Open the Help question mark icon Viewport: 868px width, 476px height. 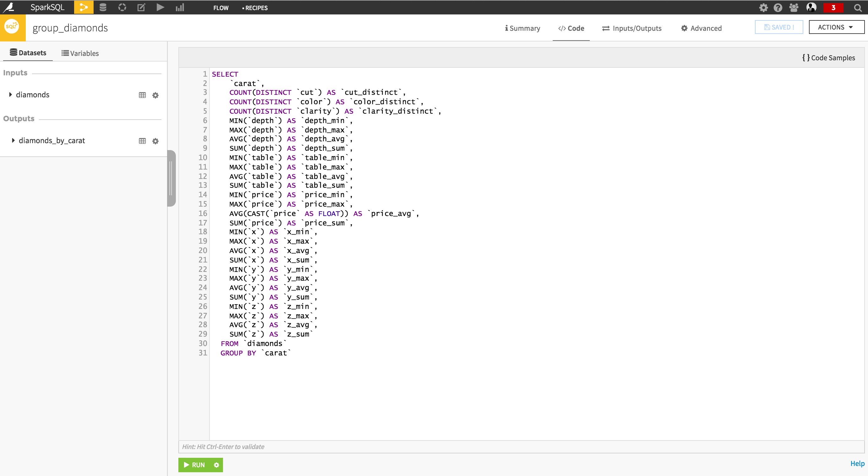click(x=778, y=8)
